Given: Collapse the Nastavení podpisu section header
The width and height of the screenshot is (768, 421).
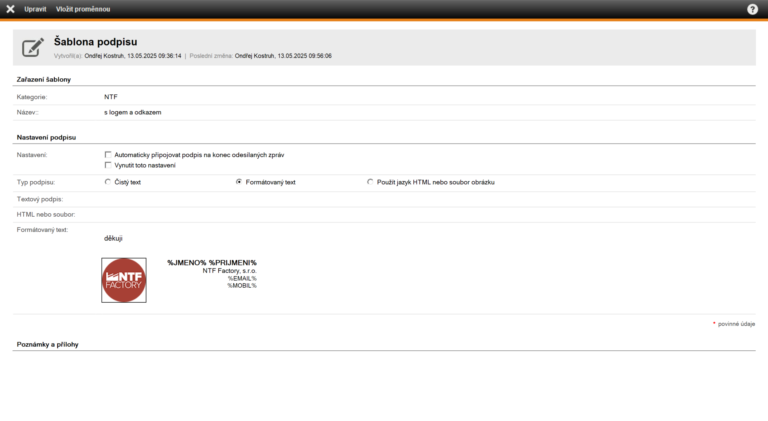Looking at the screenshot, I should coord(46,136).
